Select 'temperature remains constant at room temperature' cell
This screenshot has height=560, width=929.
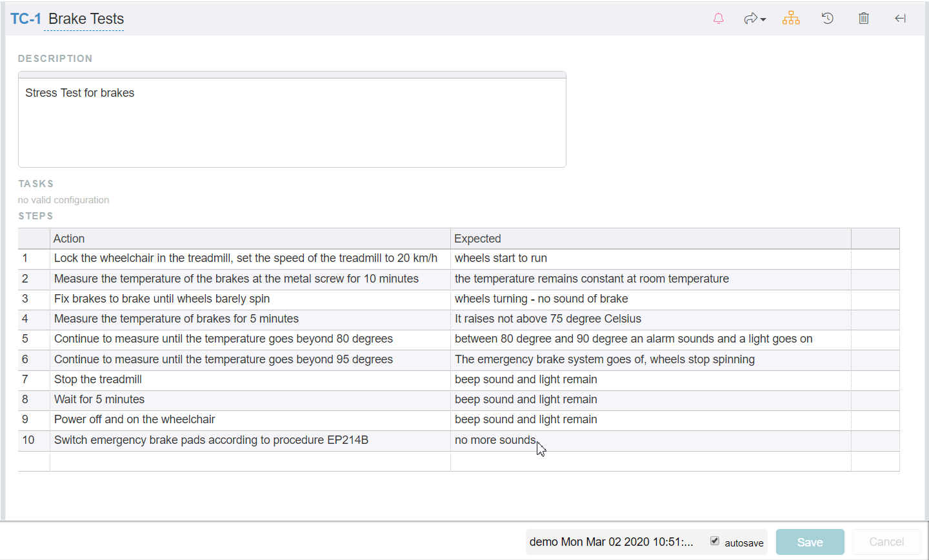click(x=651, y=279)
